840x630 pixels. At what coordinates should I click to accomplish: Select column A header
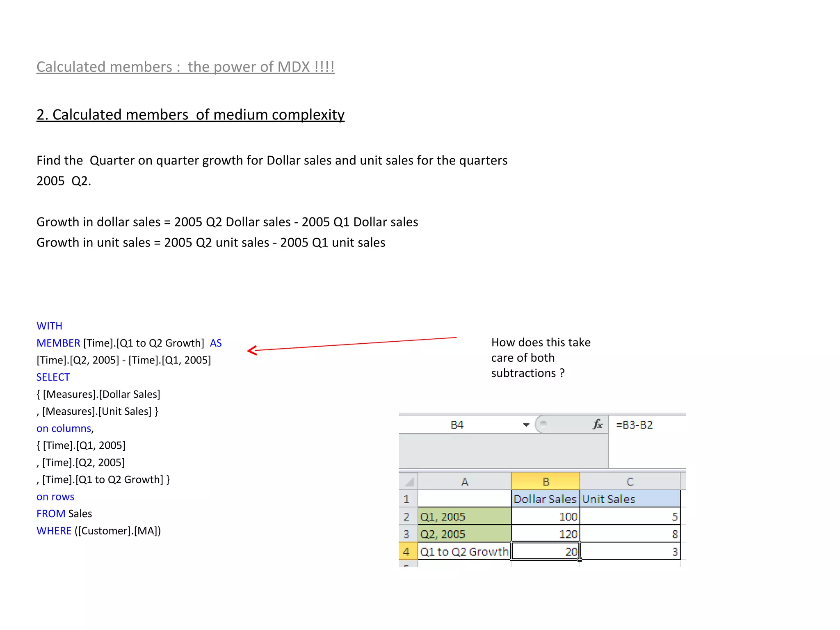point(464,482)
